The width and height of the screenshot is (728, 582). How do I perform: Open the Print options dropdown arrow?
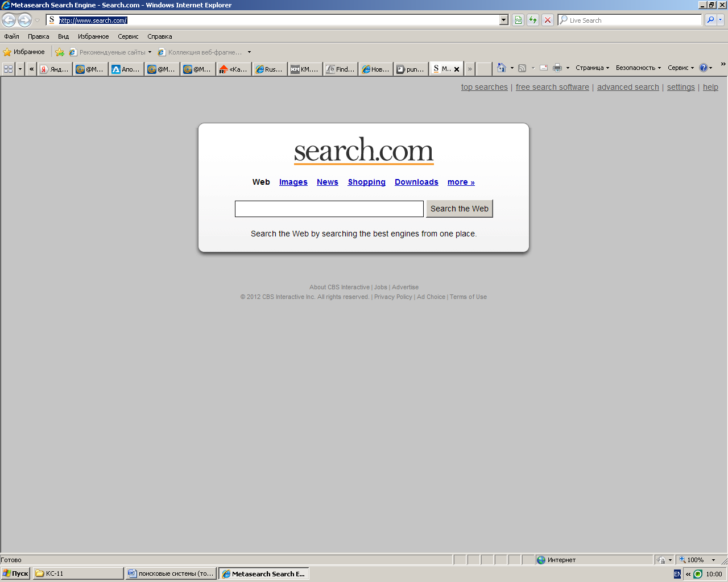click(568, 68)
